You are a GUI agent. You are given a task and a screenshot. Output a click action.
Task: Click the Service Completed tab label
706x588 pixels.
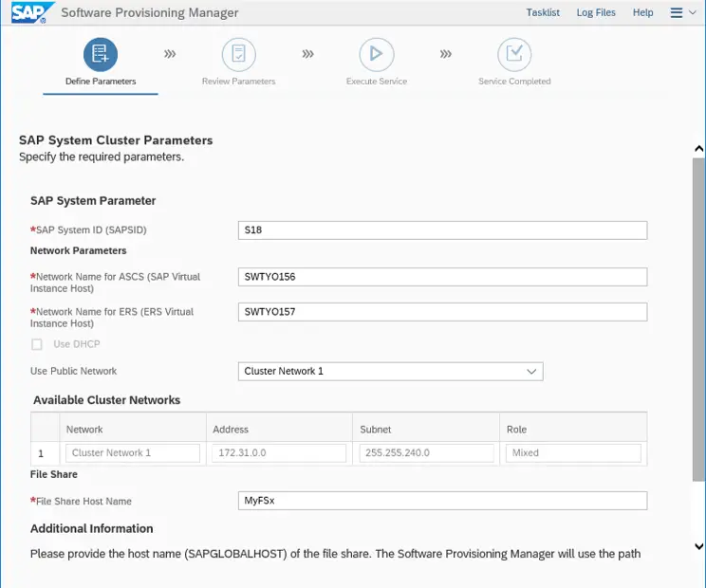514,82
